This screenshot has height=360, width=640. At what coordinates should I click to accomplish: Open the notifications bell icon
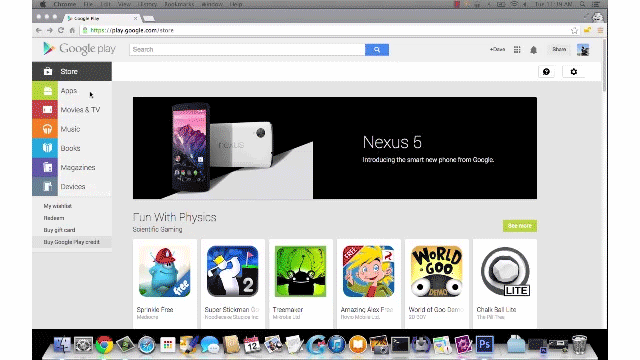coord(533,50)
